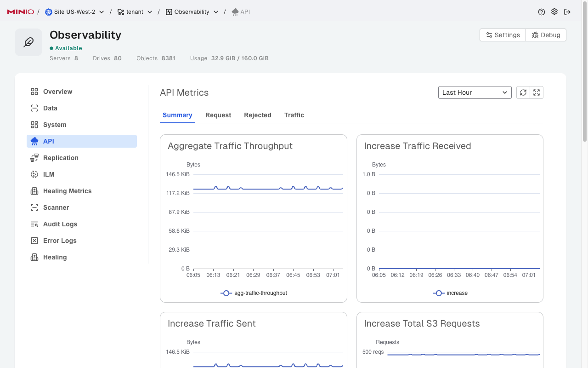Screen dimensions: 588x368
Task: Click the Replication sidebar icon
Action: click(x=34, y=158)
